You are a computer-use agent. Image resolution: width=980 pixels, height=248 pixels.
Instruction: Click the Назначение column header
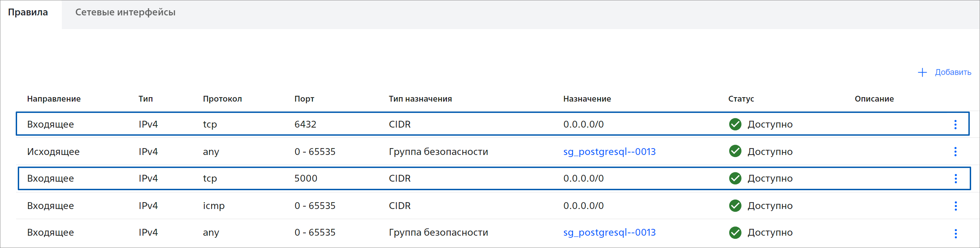coord(587,99)
